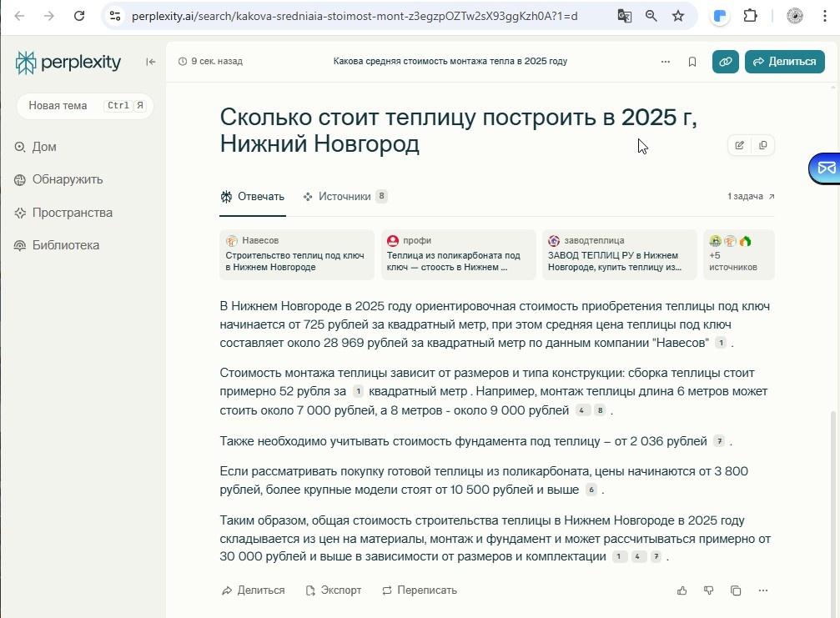Go back with the browser back arrow
This screenshot has height=618, width=840.
(x=20, y=16)
